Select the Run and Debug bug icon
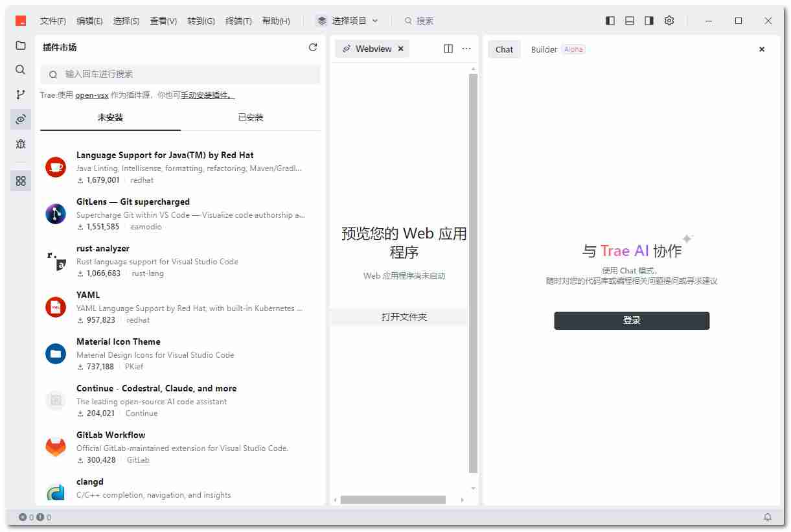Viewport: 791px width, 532px height. tap(20, 144)
